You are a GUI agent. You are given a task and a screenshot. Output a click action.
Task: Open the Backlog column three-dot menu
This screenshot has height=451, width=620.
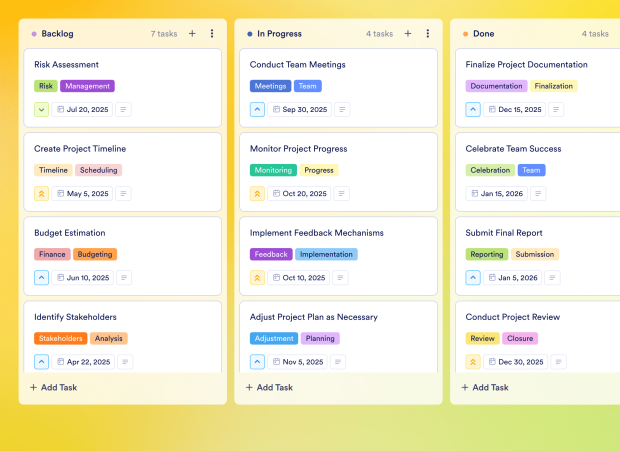(x=212, y=34)
